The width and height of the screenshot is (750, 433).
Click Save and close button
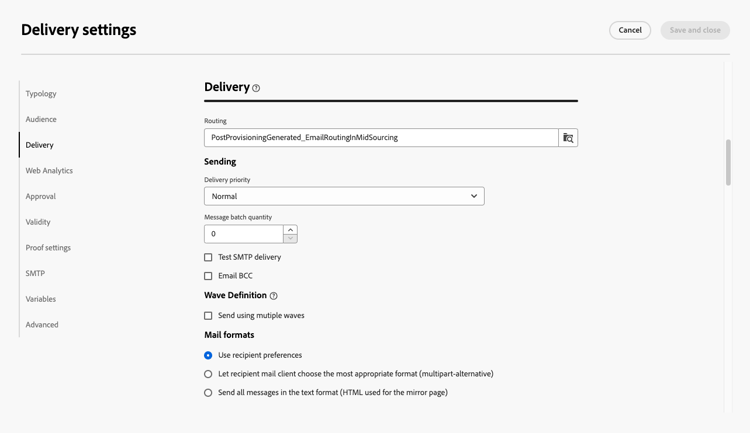click(x=695, y=30)
